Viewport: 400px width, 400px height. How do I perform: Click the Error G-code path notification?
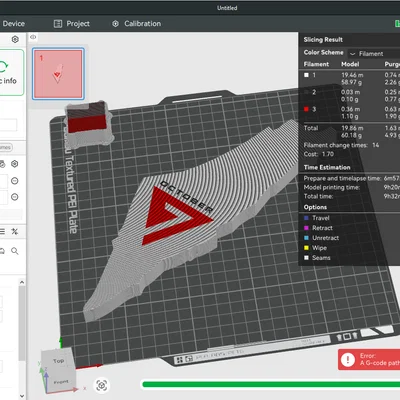pyautogui.click(x=369, y=360)
